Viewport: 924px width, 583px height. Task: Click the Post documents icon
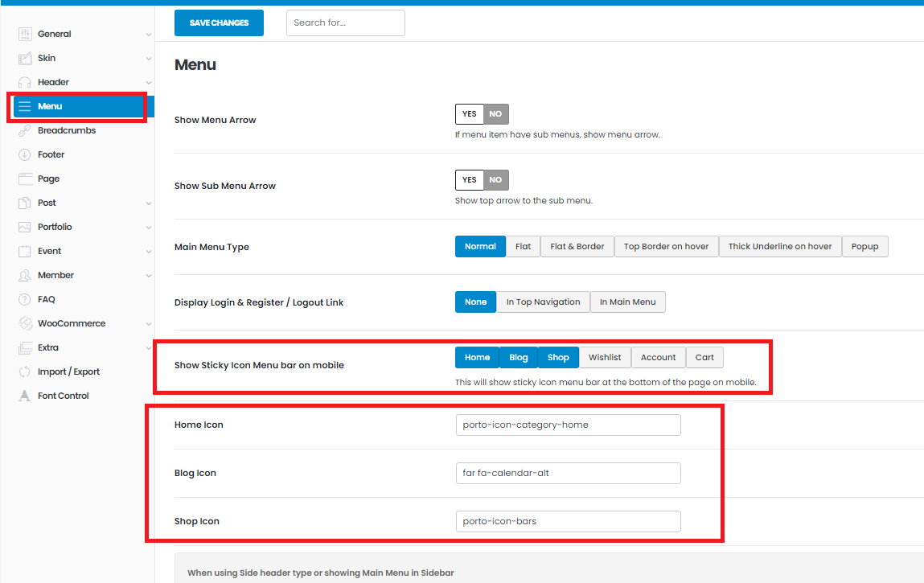click(x=25, y=203)
